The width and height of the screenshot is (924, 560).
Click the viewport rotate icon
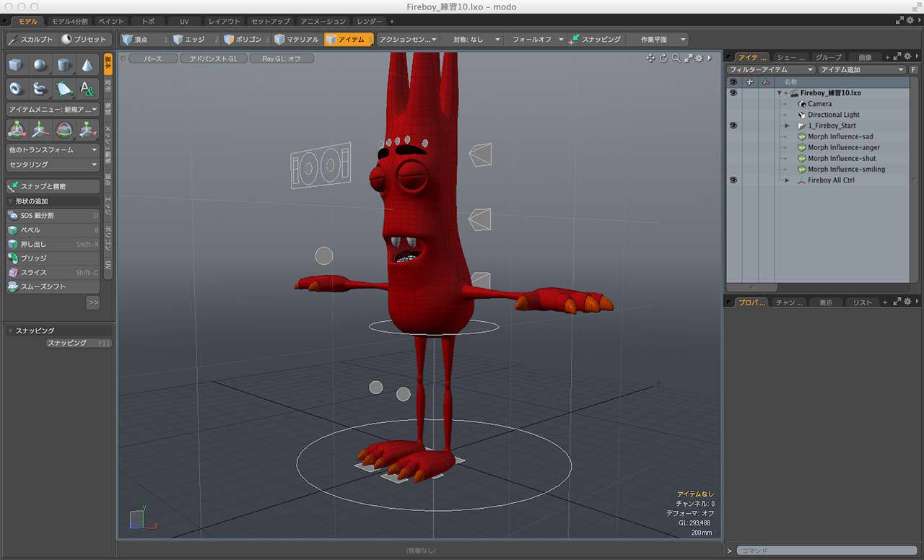[663, 58]
